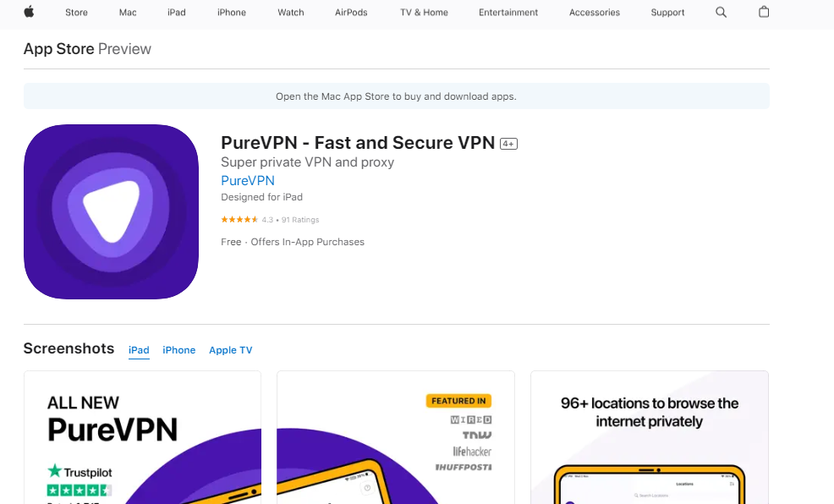The image size is (834, 504).
Task: Open the shopping bag icon
Action: tap(764, 12)
